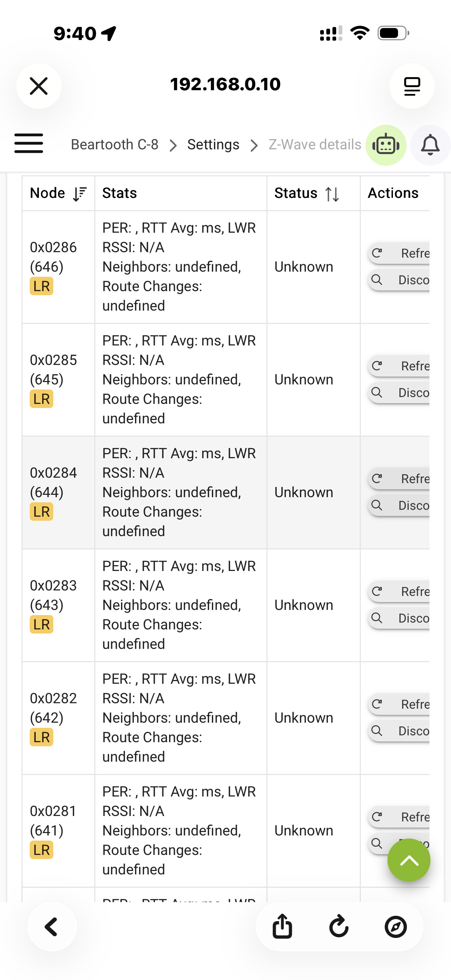Image resolution: width=451 pixels, height=980 pixels.
Task: Open the hub list icon at top right
Action: pos(412,86)
